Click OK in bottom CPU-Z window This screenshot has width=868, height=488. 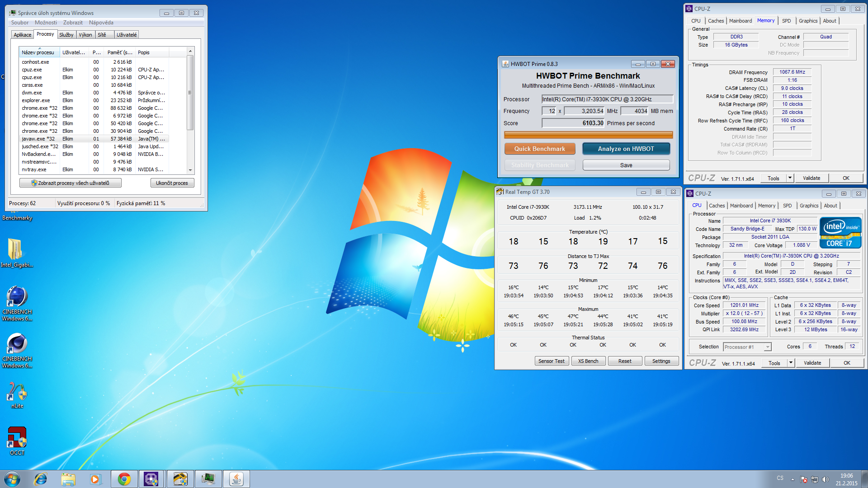pos(847,363)
